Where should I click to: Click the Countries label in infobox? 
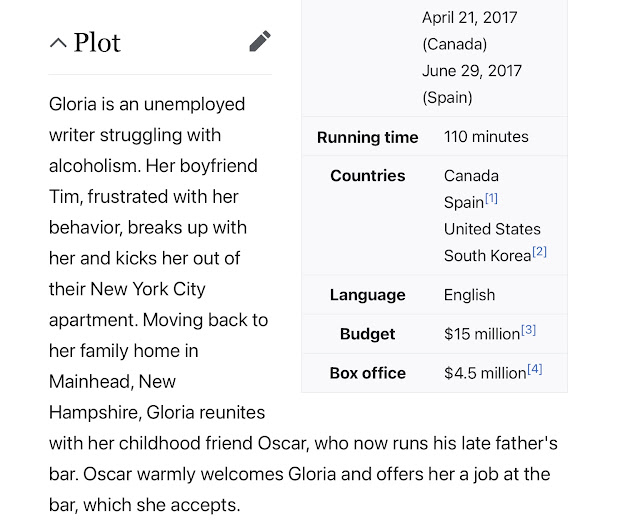pos(367,176)
